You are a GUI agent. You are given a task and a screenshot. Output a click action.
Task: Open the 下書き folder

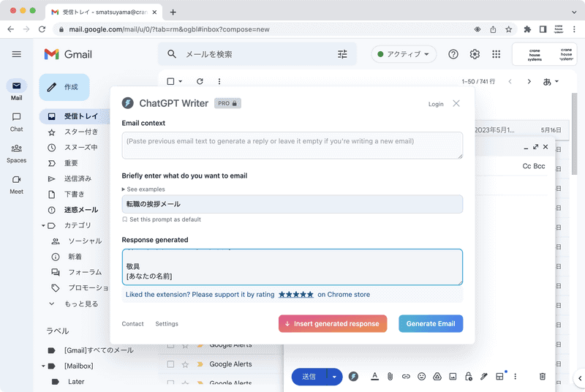pyautogui.click(x=75, y=195)
